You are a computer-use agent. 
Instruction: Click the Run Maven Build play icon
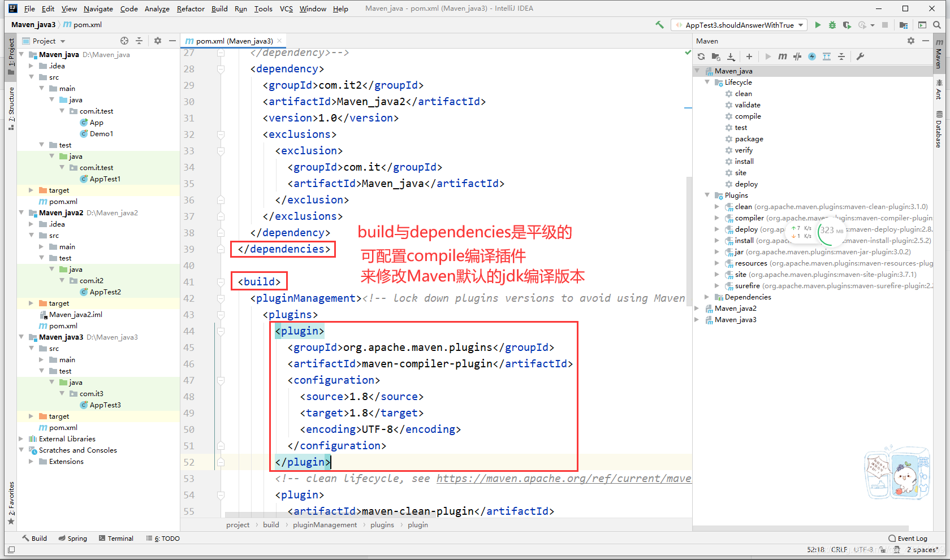(768, 57)
